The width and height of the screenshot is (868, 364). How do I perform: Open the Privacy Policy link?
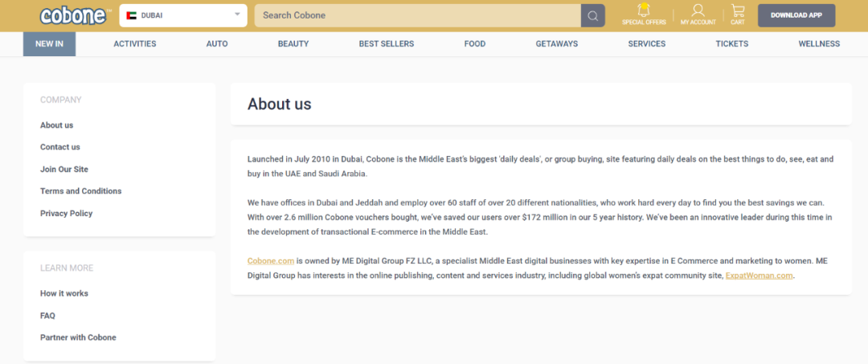point(67,214)
